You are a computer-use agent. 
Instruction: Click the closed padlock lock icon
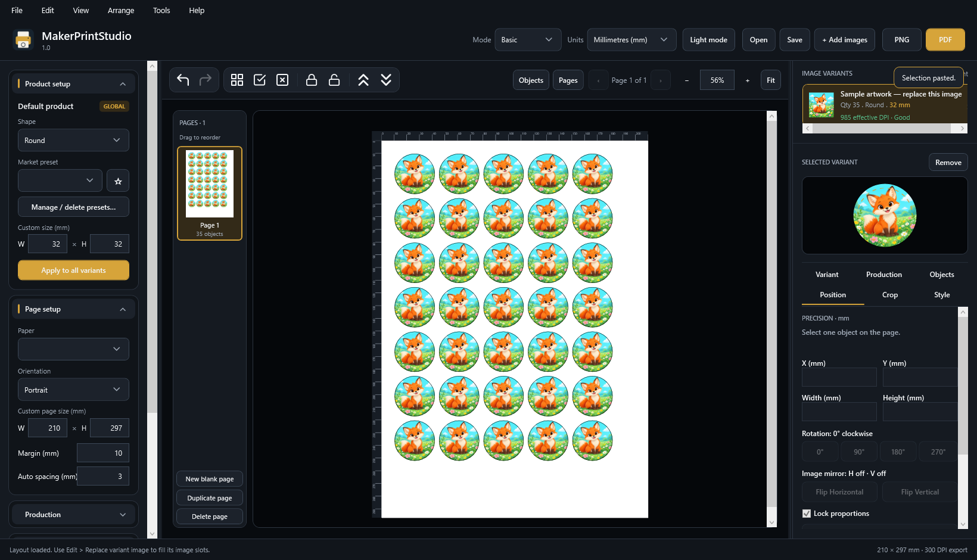tap(312, 80)
